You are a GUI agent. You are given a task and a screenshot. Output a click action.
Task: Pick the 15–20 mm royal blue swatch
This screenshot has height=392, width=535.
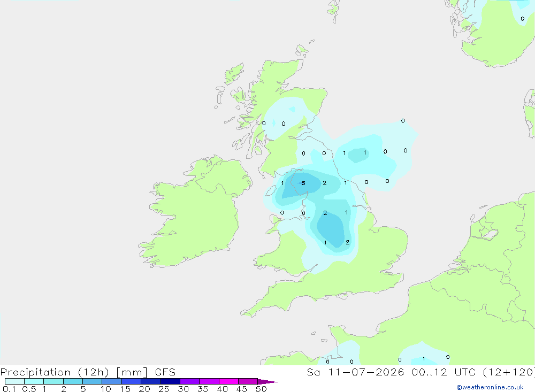131,381
